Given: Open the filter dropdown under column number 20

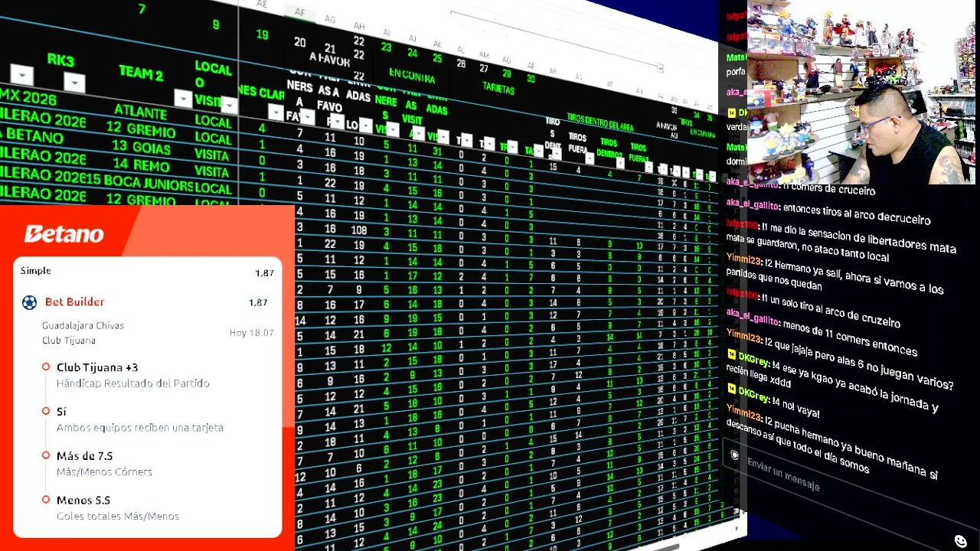Looking at the screenshot, I should (308, 116).
